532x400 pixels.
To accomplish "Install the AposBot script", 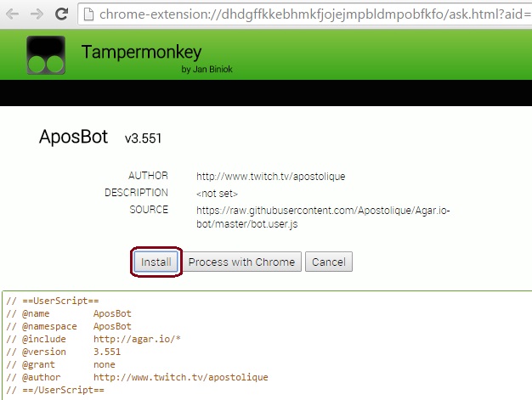I will click(156, 262).
